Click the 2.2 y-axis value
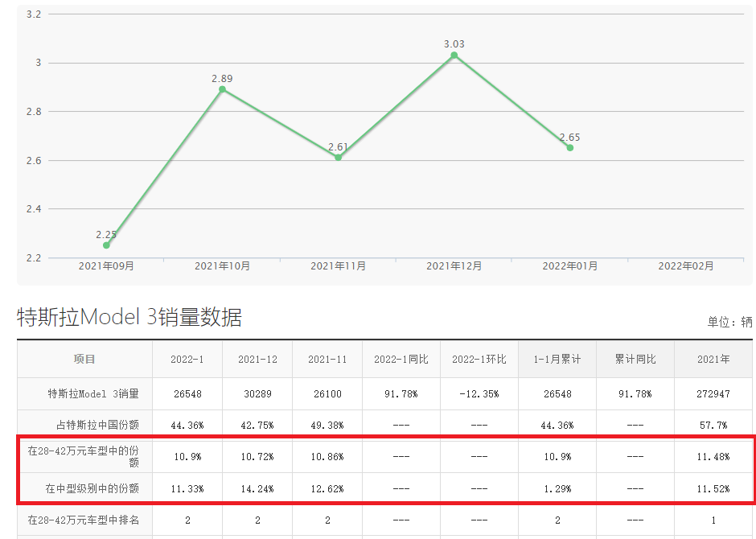Screen dimensions: 756x539 pos(34,258)
